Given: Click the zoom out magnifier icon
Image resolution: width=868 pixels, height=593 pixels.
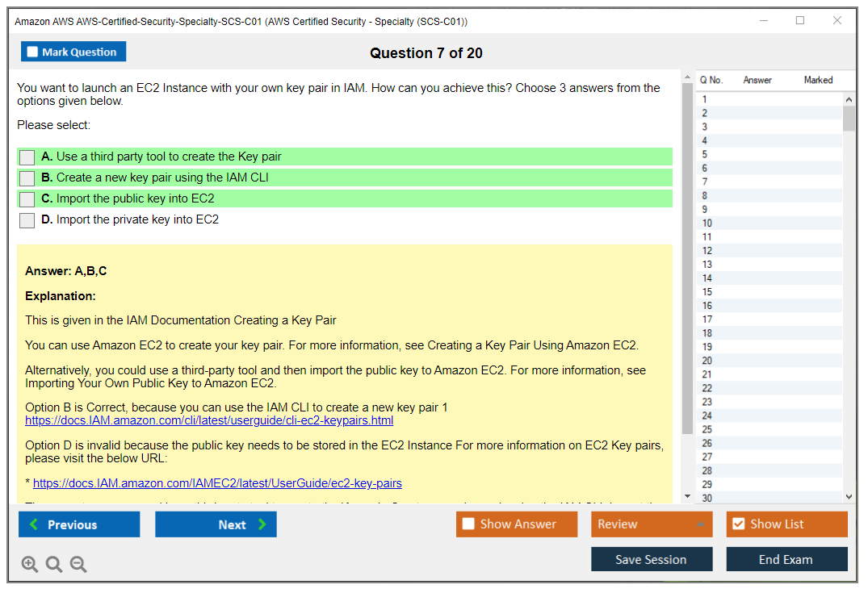Looking at the screenshot, I should (x=78, y=565).
